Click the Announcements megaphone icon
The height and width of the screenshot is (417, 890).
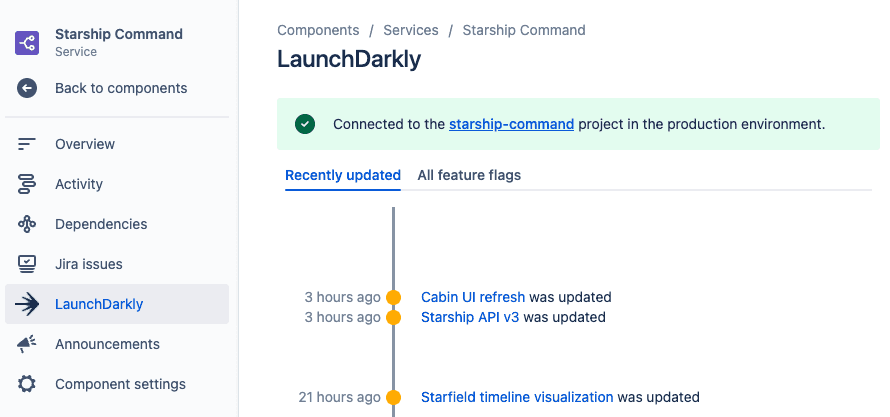click(27, 344)
